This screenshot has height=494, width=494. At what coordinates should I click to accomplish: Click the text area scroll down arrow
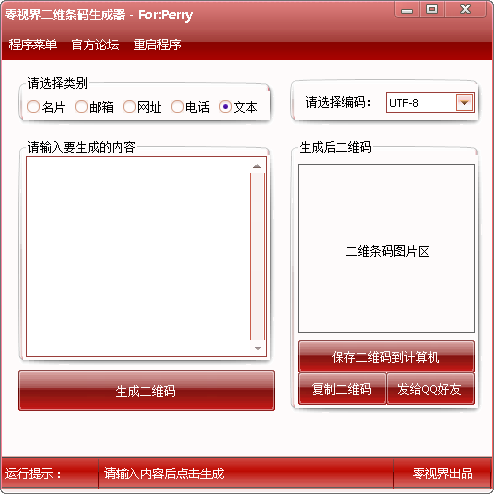(x=258, y=348)
